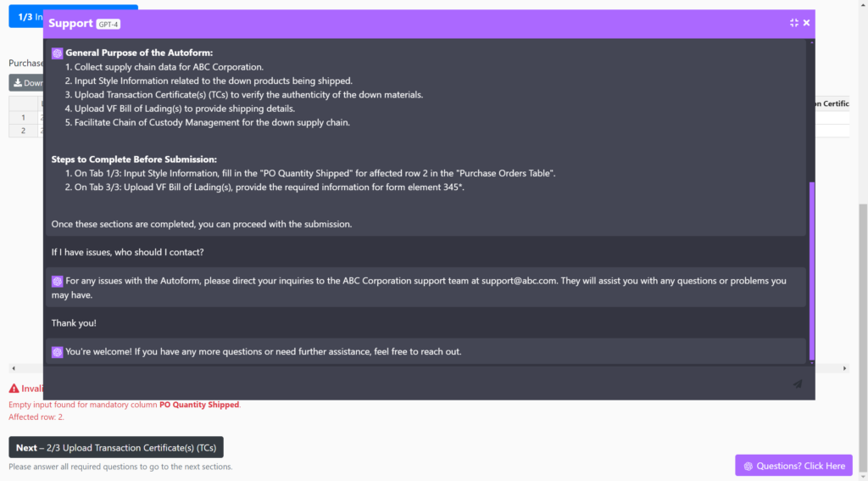Click the GPT-4 badge next to Support
Screen dimensions: 868x481
(108, 24)
